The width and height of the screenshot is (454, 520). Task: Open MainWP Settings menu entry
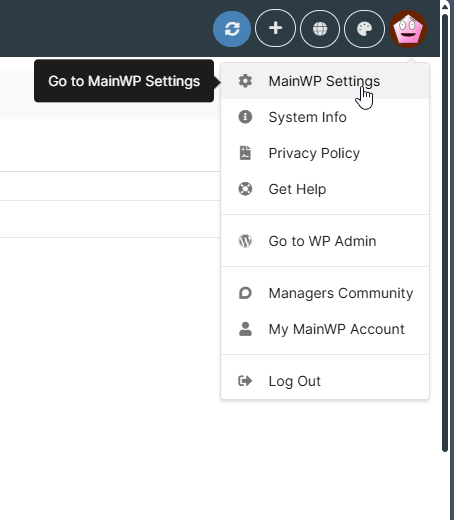[x=325, y=81]
